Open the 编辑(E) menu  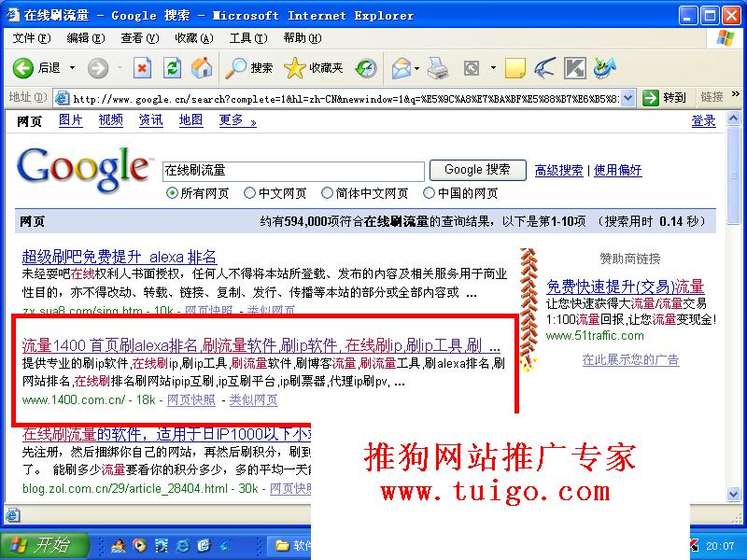(86, 38)
